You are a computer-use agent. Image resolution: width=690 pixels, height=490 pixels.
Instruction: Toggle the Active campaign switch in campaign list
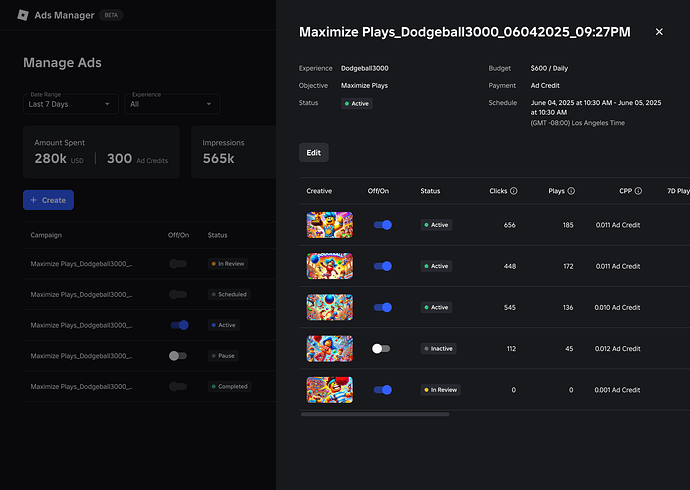point(179,325)
